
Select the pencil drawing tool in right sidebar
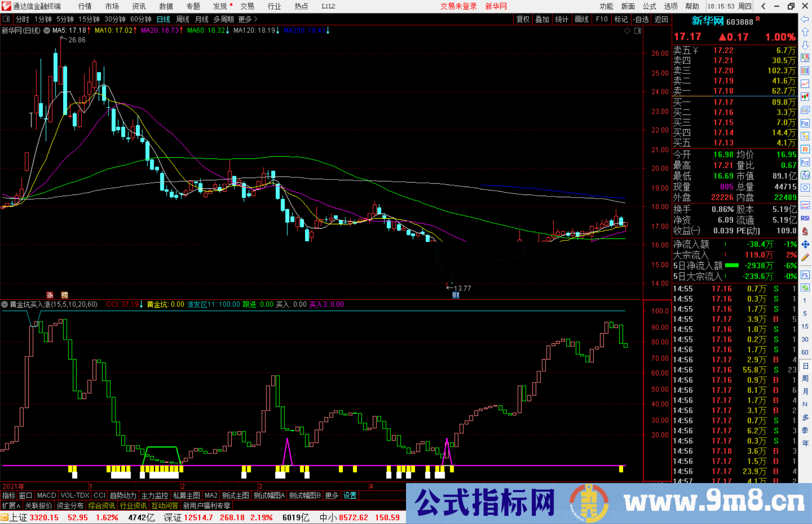coord(806,257)
